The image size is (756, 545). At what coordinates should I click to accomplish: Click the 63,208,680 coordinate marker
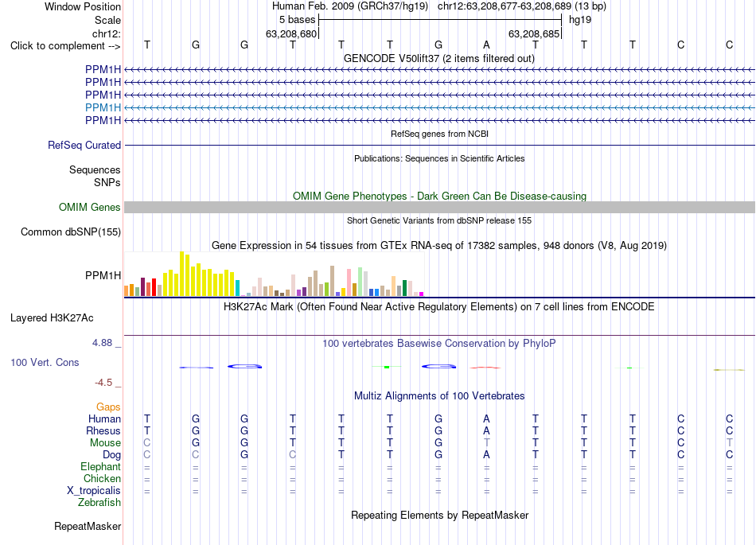291,33
